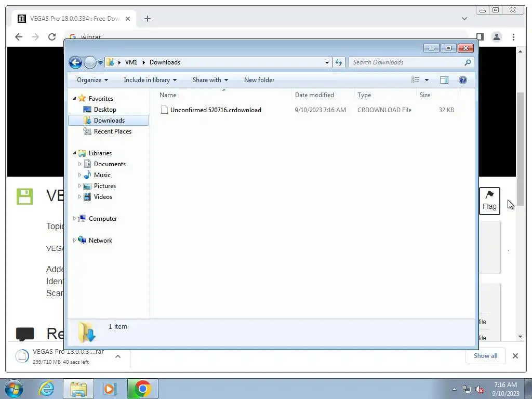The width and height of the screenshot is (532, 399).
Task: Expand the Network node
Action: pyautogui.click(x=75, y=240)
